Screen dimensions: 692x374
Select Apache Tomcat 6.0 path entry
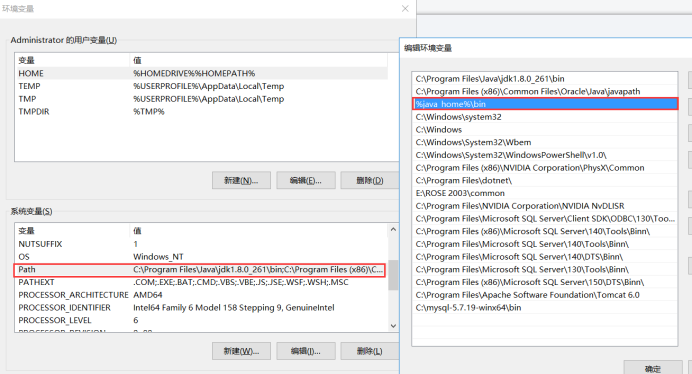point(545,295)
